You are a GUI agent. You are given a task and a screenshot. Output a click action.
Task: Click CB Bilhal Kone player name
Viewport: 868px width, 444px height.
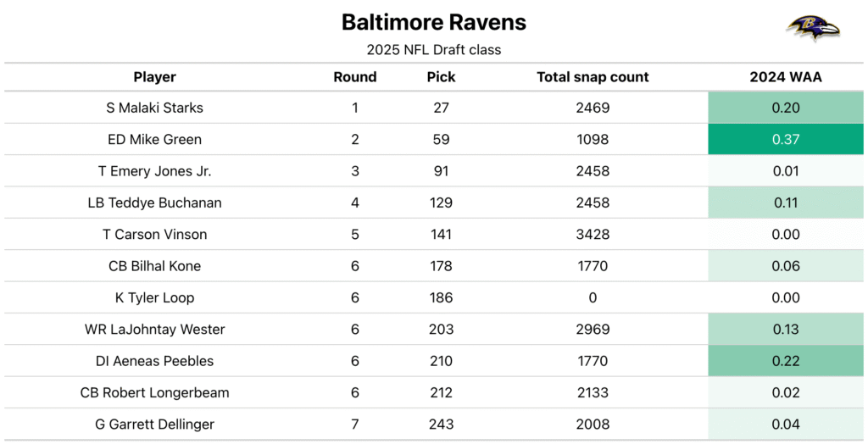pos(154,266)
